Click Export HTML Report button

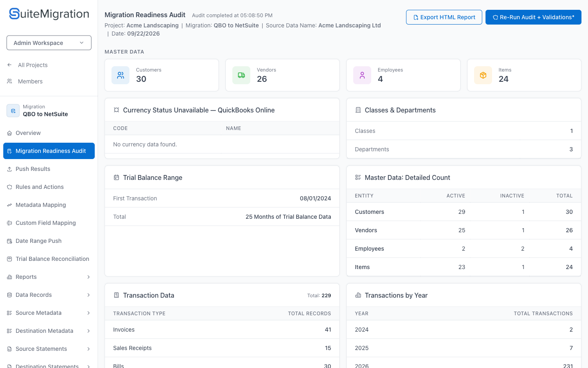point(444,17)
